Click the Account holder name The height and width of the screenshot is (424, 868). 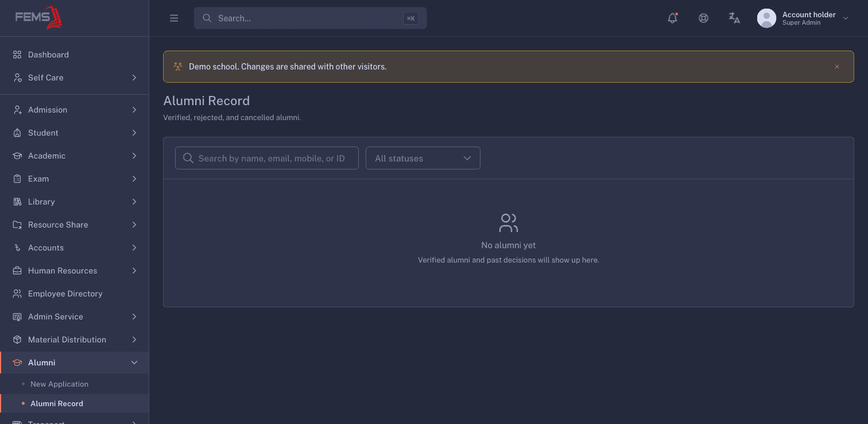(809, 14)
